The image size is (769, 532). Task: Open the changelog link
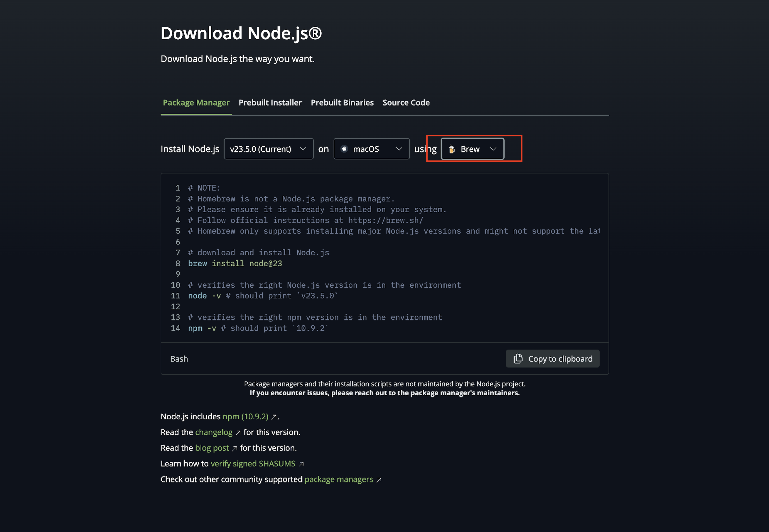[x=213, y=432]
